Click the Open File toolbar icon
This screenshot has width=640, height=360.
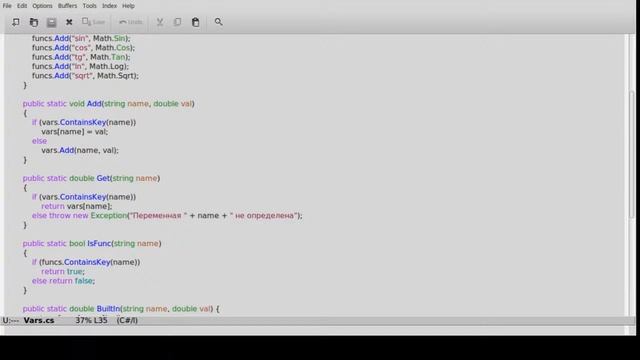coord(34,22)
